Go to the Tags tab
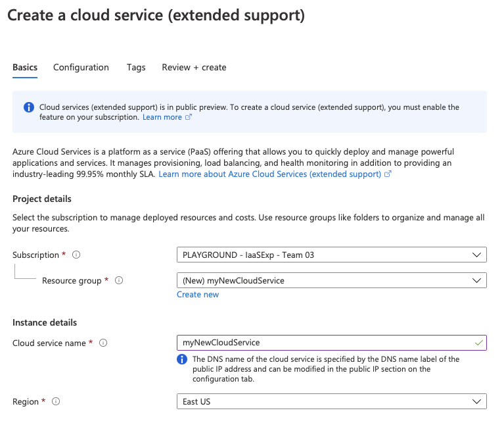504x423 pixels. (x=136, y=67)
